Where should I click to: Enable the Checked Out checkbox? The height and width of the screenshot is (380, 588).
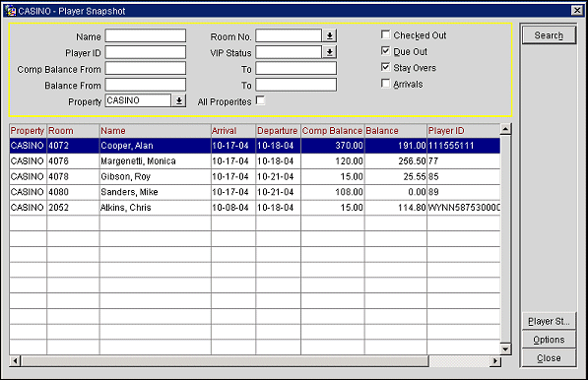pyautogui.click(x=385, y=34)
